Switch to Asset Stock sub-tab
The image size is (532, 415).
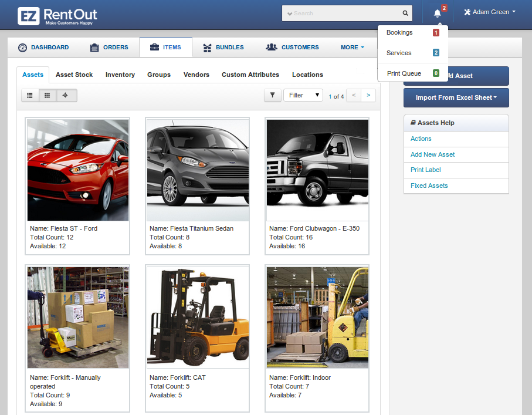coord(74,75)
